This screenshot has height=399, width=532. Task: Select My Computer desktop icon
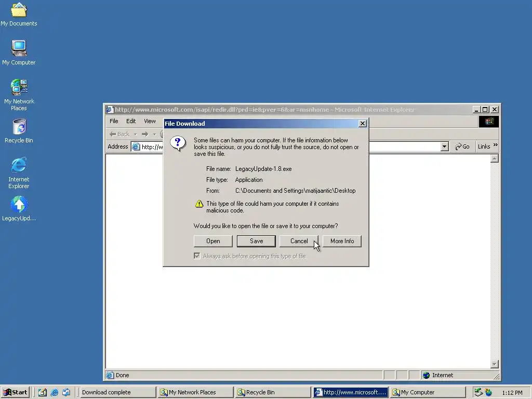click(x=19, y=52)
